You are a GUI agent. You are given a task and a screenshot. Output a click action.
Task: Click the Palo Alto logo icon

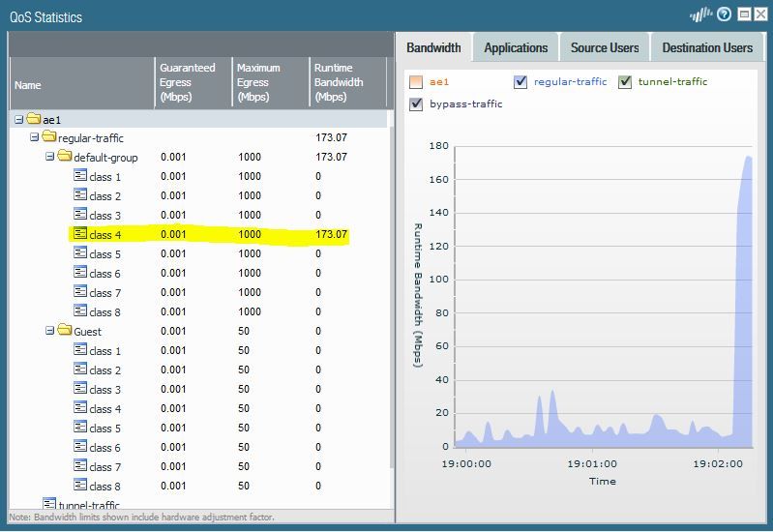701,15
